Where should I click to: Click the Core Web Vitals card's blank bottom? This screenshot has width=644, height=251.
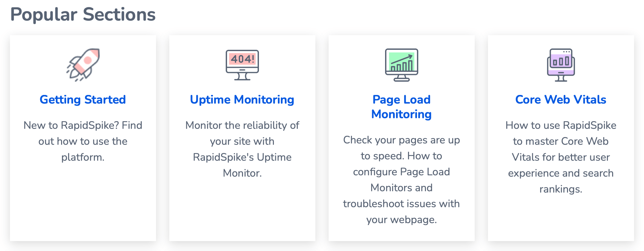pyautogui.click(x=561, y=219)
